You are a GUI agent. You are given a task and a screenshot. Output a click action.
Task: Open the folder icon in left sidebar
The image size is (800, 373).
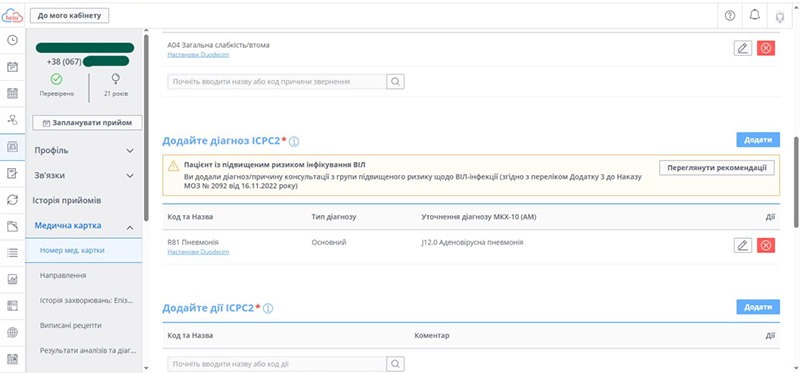(x=12, y=226)
